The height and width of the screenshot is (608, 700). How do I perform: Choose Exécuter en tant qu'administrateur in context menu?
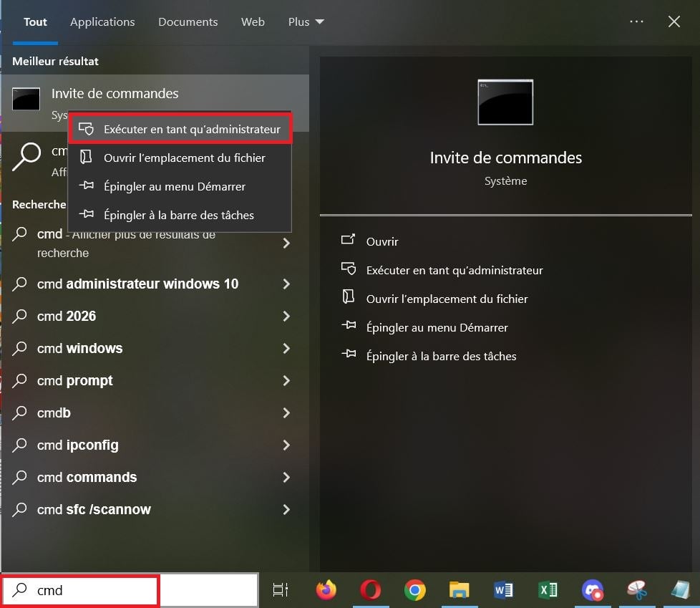(x=180, y=129)
